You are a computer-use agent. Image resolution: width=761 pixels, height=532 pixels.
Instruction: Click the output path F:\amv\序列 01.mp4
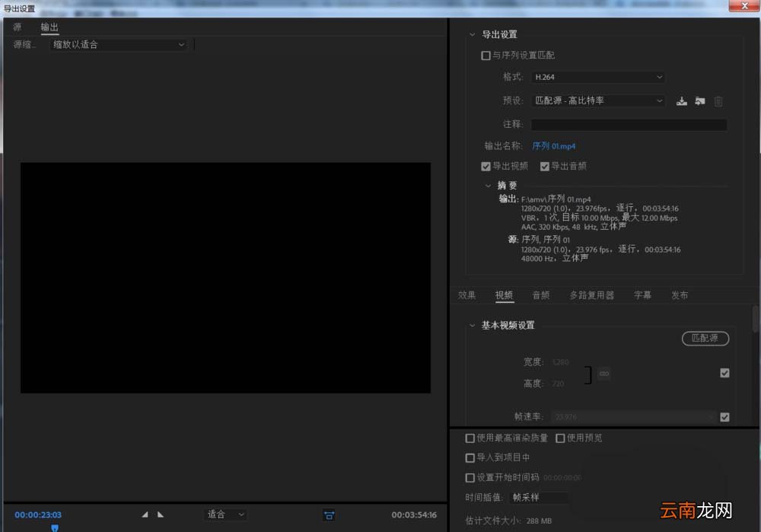[556, 199]
